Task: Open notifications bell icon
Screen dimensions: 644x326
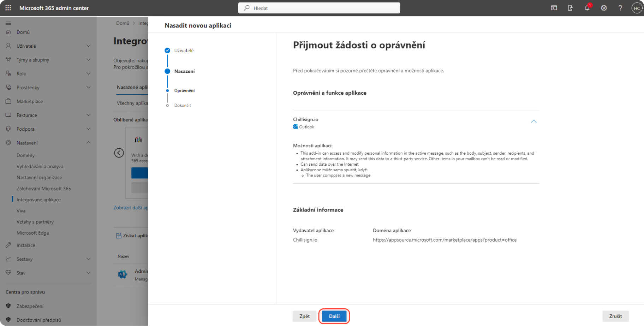Action: (x=587, y=8)
